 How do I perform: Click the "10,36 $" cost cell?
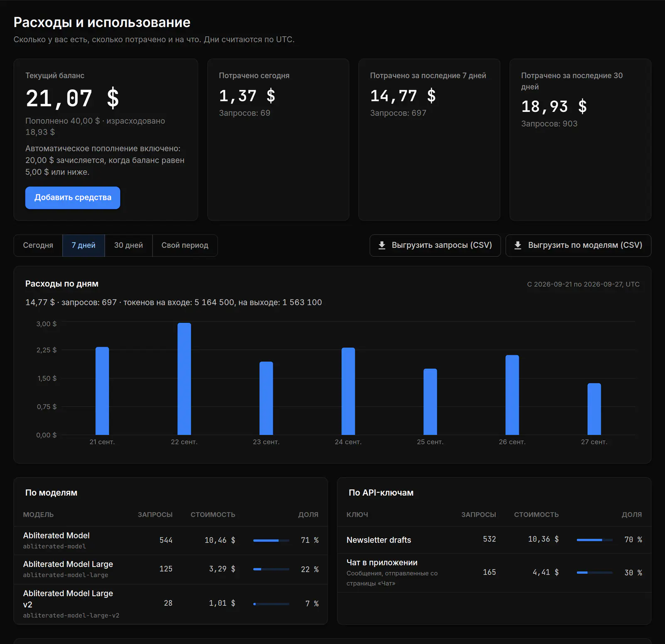[x=543, y=539]
